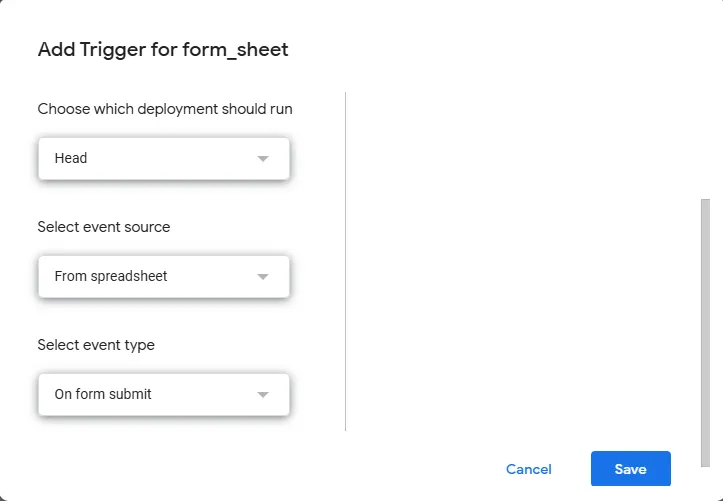The width and height of the screenshot is (723, 501).
Task: Select the "Head" text in the deployment box
Action: tap(71, 159)
